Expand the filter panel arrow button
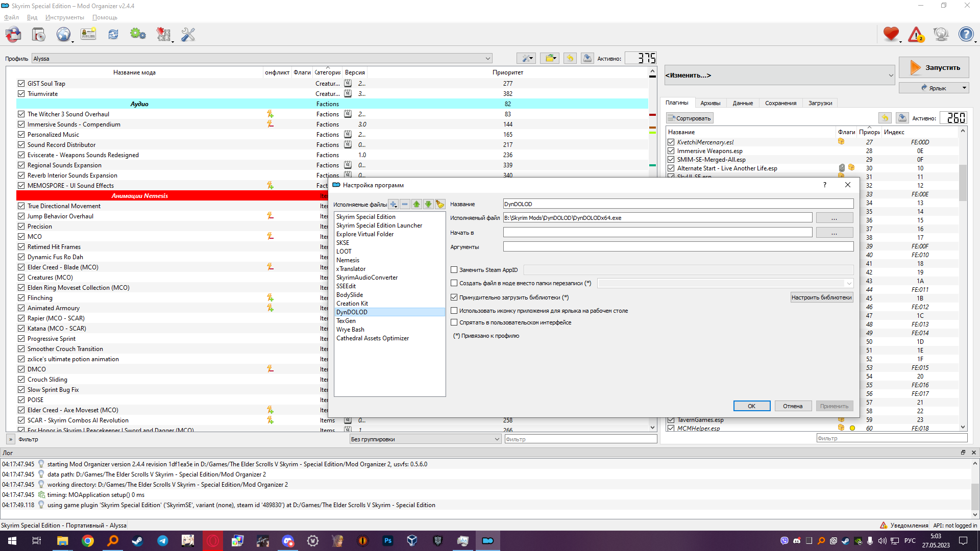The height and width of the screenshot is (551, 980). pos(10,439)
